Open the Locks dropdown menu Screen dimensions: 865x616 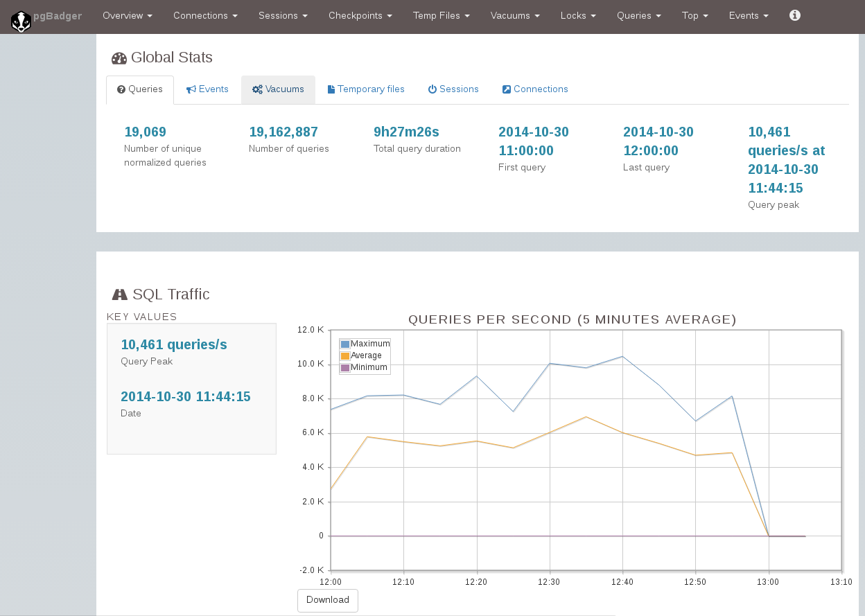point(578,15)
